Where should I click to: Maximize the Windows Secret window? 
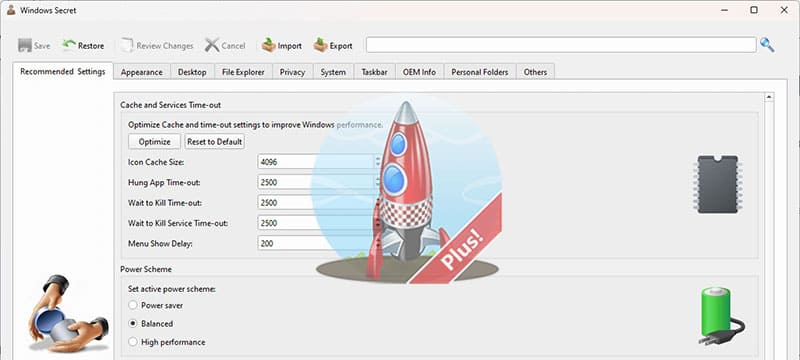pos(754,10)
